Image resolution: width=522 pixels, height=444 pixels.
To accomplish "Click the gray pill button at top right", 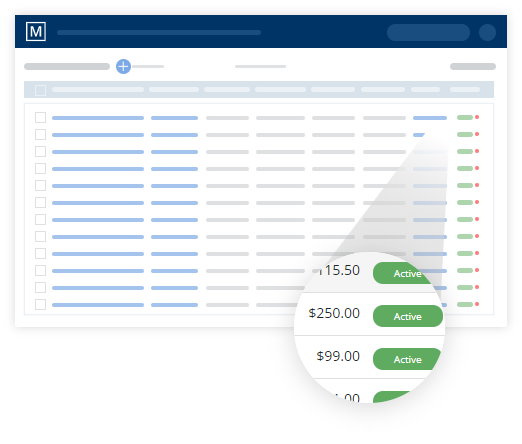I will tap(473, 66).
